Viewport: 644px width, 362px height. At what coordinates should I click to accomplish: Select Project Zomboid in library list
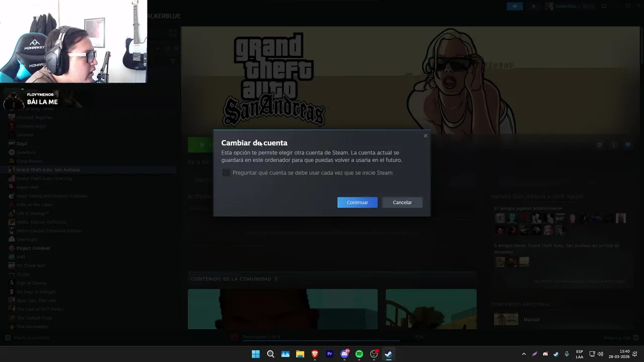coord(33,248)
